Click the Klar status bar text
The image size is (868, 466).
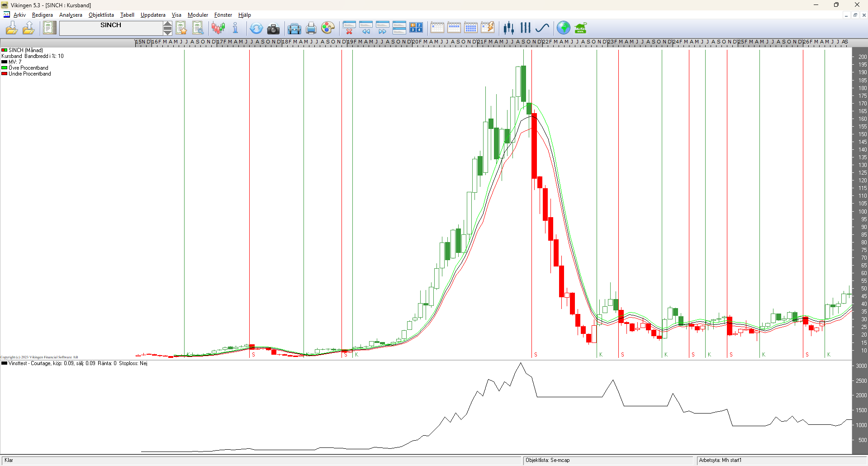pos(9,460)
